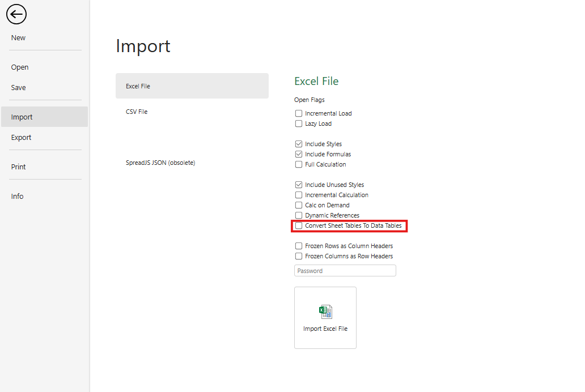Open the Info section
This screenshot has height=392, width=585.
click(17, 196)
